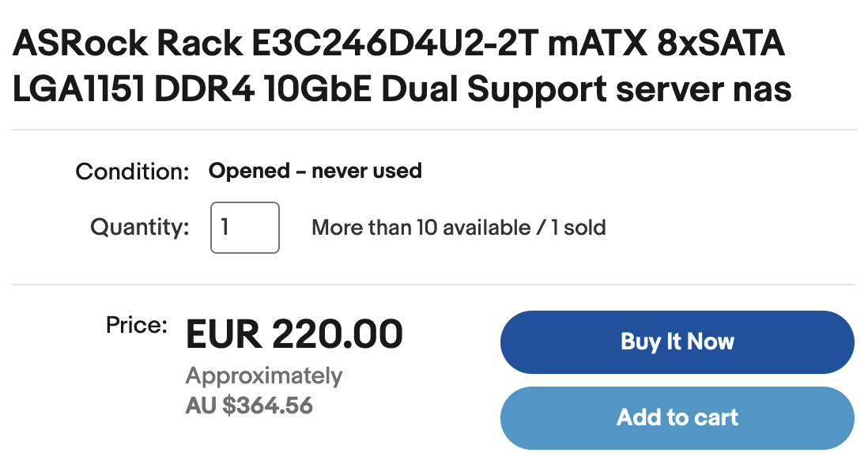Click the 'More than 10 available' text
The image size is (868, 468).
tap(421, 228)
